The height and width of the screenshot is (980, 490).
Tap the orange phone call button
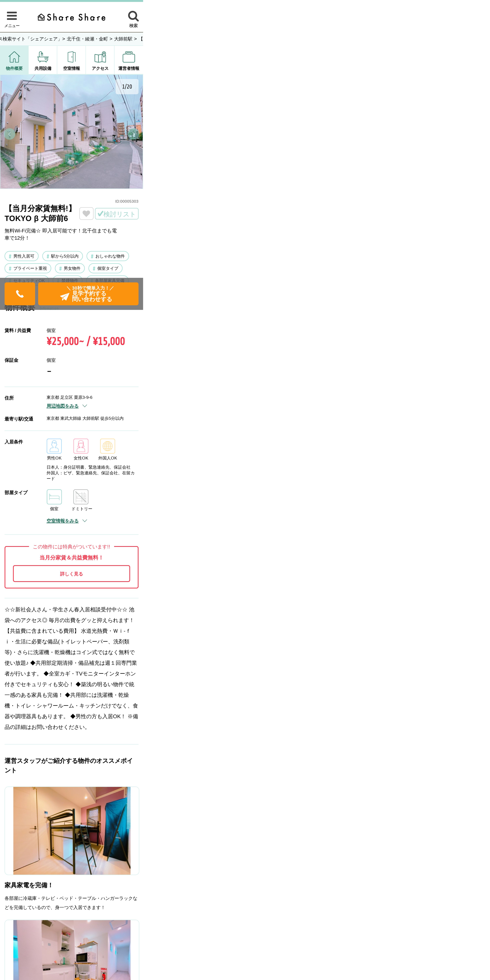click(20, 294)
